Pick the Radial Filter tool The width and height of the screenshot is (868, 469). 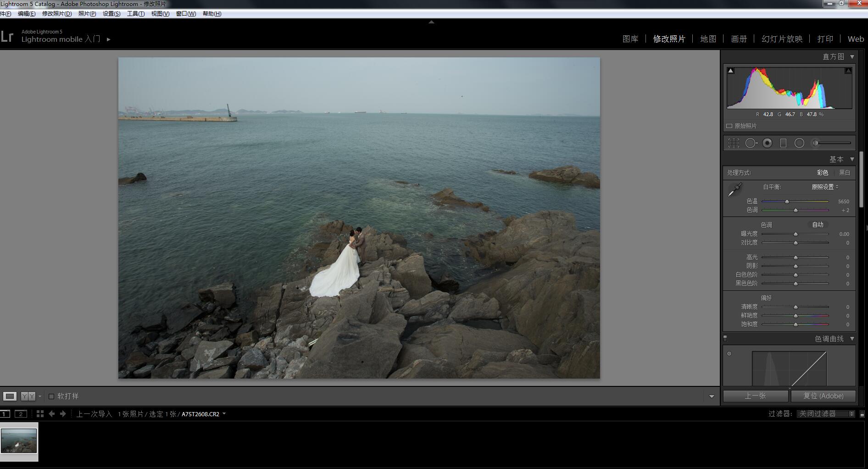(x=799, y=143)
